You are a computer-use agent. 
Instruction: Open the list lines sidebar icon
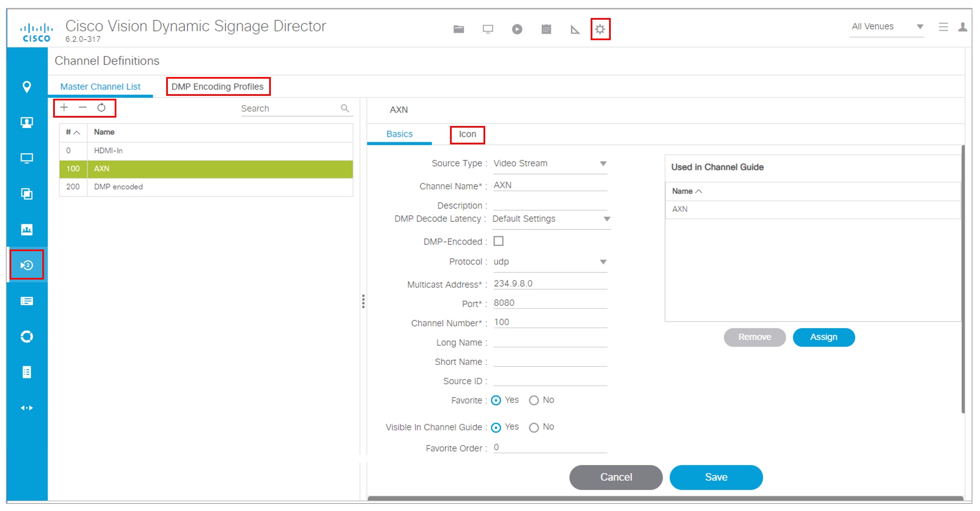tap(27, 301)
